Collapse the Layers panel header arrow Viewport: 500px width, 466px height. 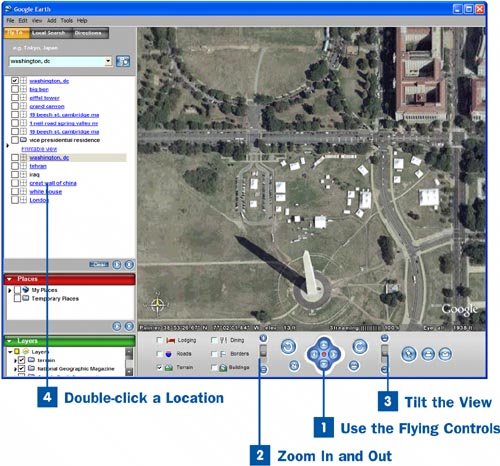(9, 341)
